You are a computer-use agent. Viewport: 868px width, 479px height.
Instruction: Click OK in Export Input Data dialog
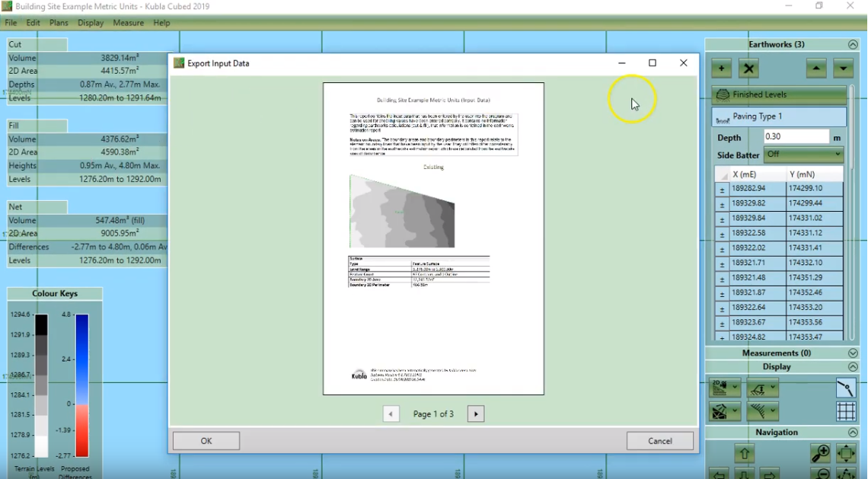[x=206, y=441]
